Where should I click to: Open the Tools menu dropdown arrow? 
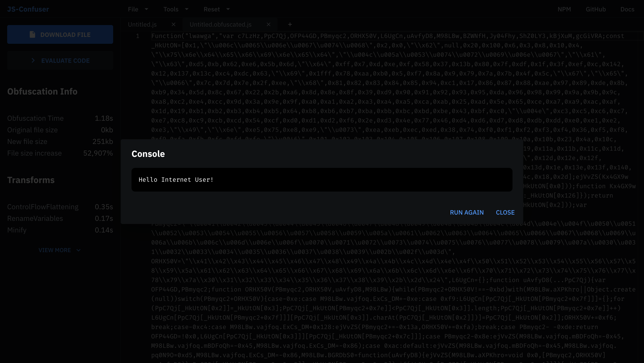coord(187,9)
